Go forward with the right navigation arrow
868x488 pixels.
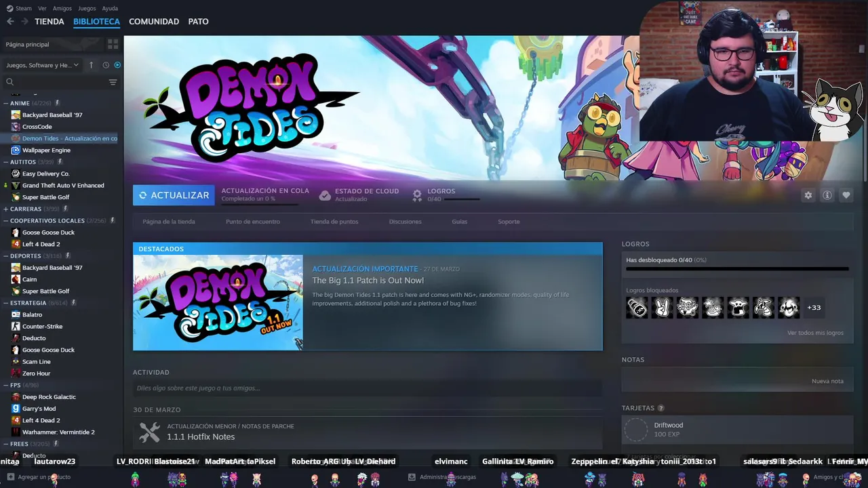point(24,22)
